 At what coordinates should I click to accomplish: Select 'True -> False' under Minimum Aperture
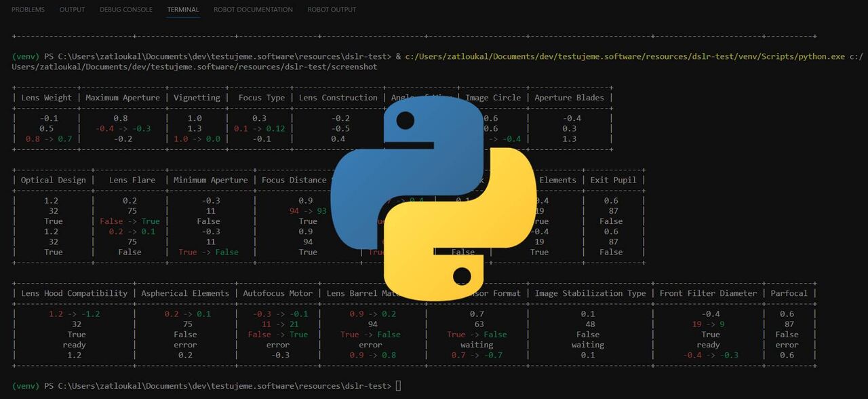click(208, 252)
